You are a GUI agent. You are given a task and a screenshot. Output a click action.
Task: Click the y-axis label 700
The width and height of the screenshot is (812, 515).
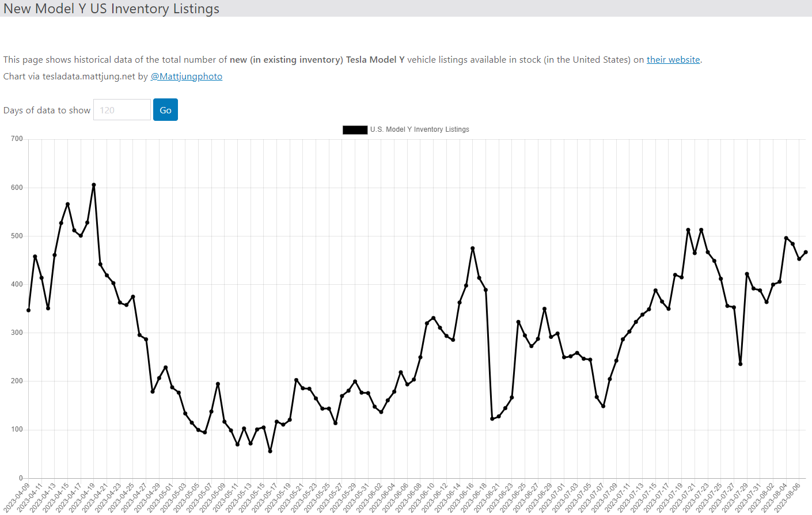click(17, 139)
